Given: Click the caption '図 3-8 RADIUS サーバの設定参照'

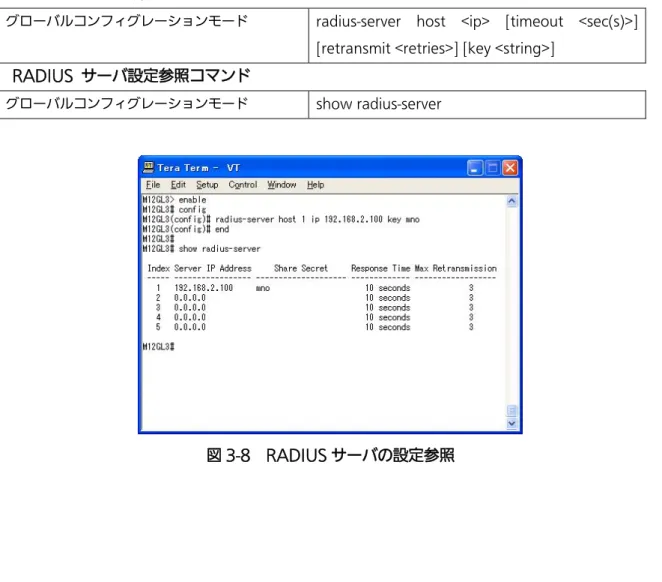Looking at the screenshot, I should click(330, 455).
